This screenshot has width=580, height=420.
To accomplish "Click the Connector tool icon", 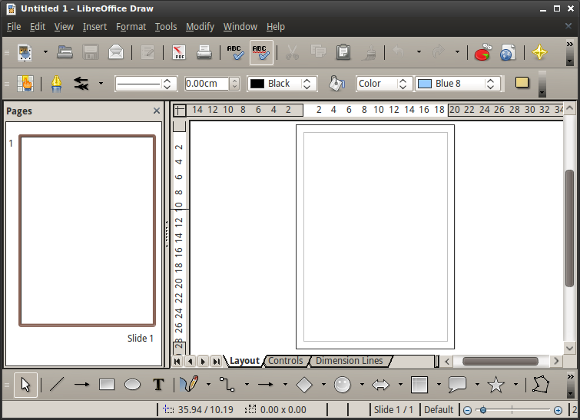I will point(227,384).
